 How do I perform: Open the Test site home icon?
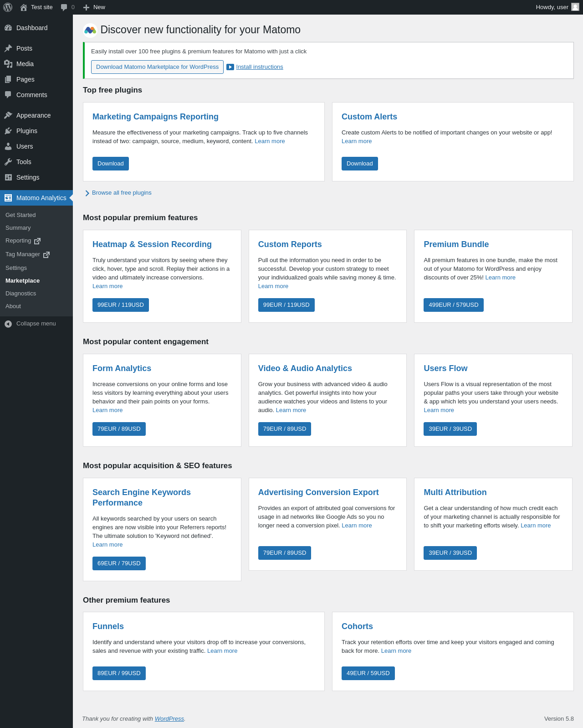pyautogui.click(x=24, y=7)
